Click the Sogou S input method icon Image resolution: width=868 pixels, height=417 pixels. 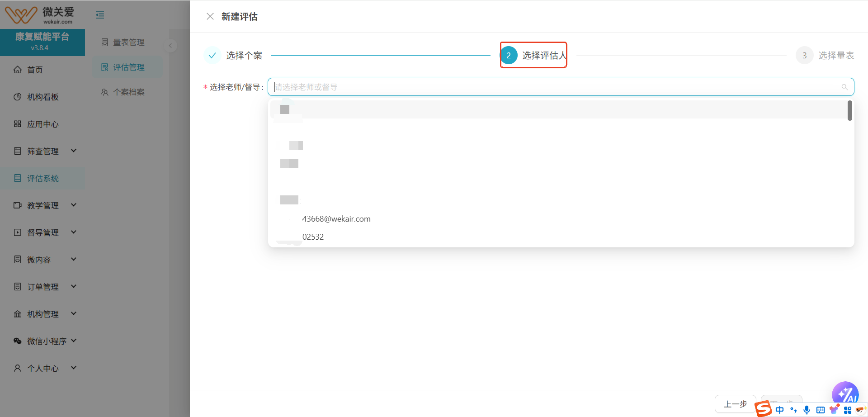[764, 409]
